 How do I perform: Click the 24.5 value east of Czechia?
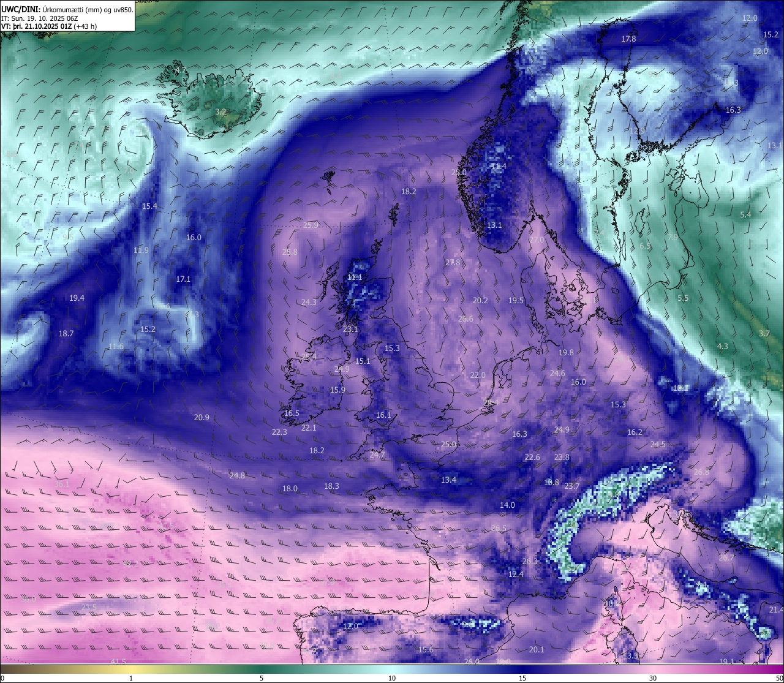[658, 444]
